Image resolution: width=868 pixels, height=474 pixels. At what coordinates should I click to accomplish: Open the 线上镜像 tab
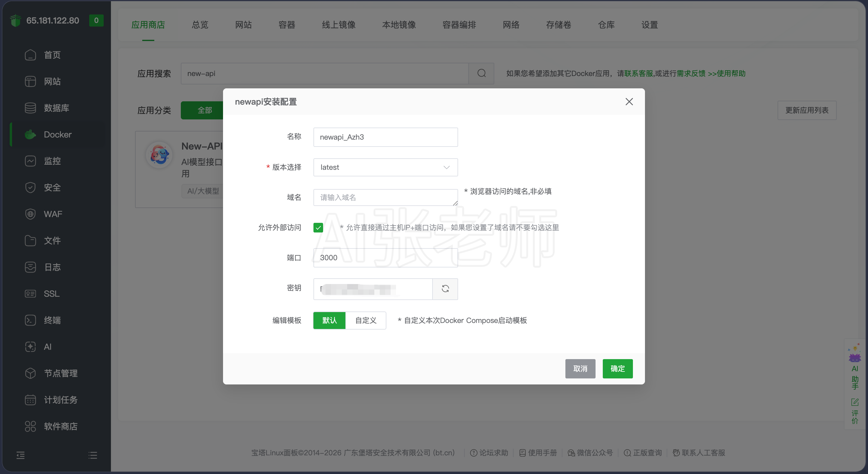point(339,25)
